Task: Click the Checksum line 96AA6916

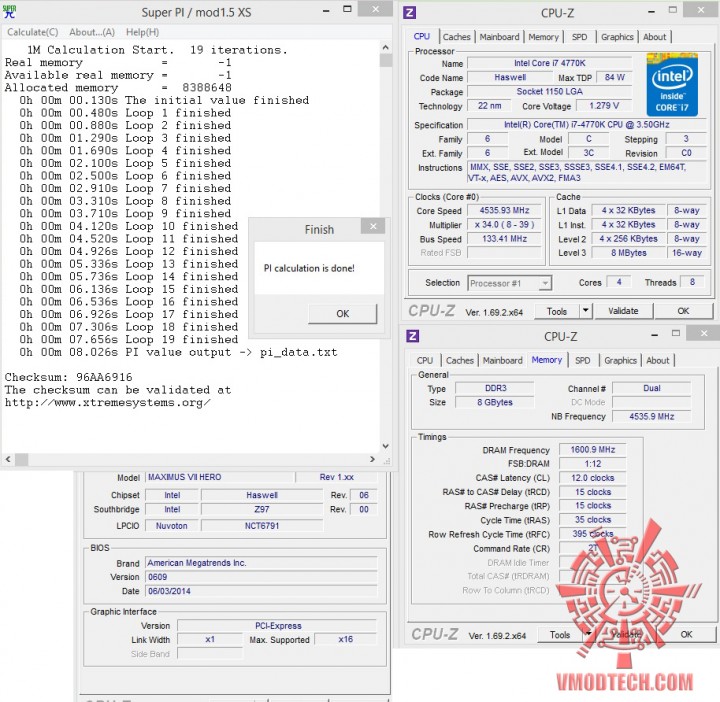Action: (x=68, y=377)
